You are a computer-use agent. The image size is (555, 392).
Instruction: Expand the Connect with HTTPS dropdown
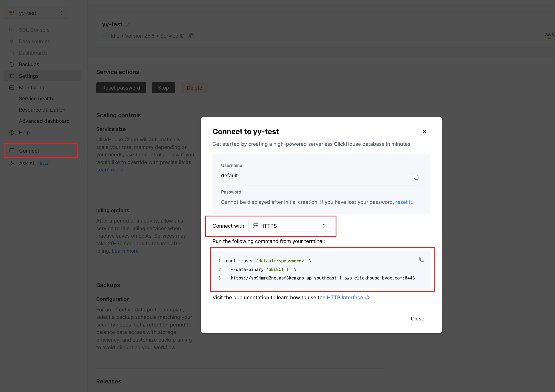290,226
